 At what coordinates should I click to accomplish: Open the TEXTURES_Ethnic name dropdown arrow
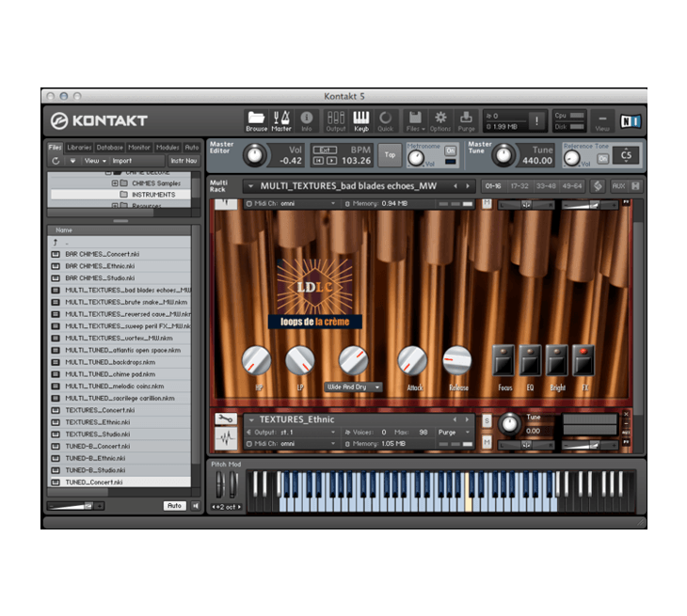251,419
